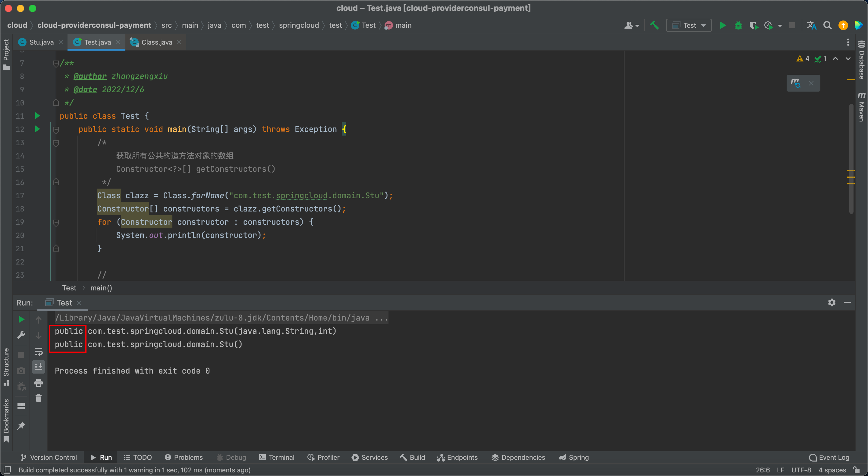Run the Test configuration from toolbar
This screenshot has width=868, height=476.
click(722, 25)
